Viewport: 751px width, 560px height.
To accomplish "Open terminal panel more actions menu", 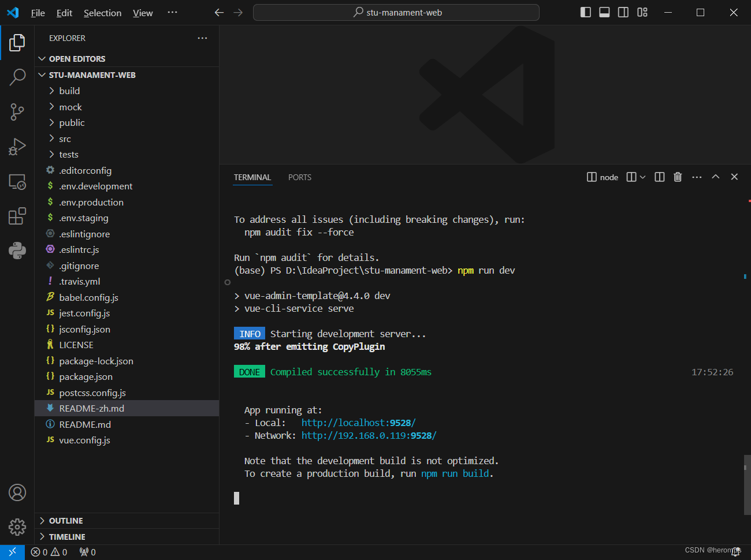I will [697, 177].
